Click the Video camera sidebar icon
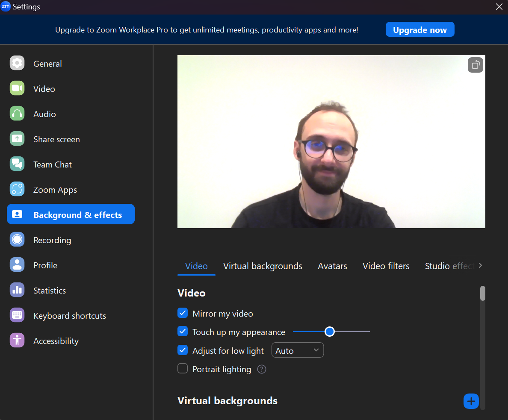The height and width of the screenshot is (420, 508). tap(17, 88)
